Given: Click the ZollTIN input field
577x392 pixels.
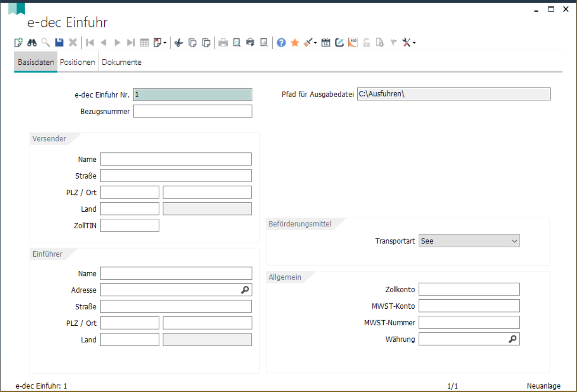Looking at the screenshot, I should click(130, 225).
